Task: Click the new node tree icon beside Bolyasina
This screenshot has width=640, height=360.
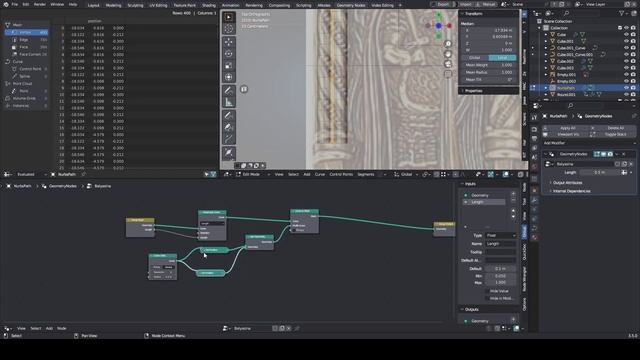Action: pyautogui.click(x=624, y=164)
